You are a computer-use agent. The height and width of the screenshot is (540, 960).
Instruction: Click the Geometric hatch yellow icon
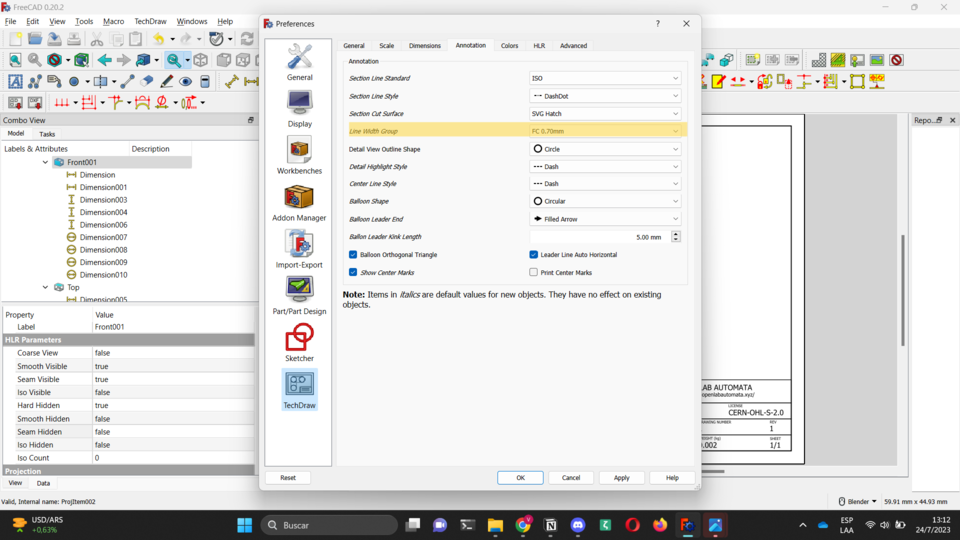tap(838, 60)
